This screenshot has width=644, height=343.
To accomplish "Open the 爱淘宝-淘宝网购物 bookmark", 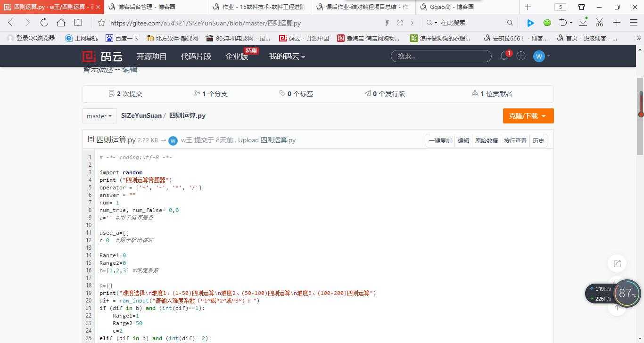I will (368, 38).
